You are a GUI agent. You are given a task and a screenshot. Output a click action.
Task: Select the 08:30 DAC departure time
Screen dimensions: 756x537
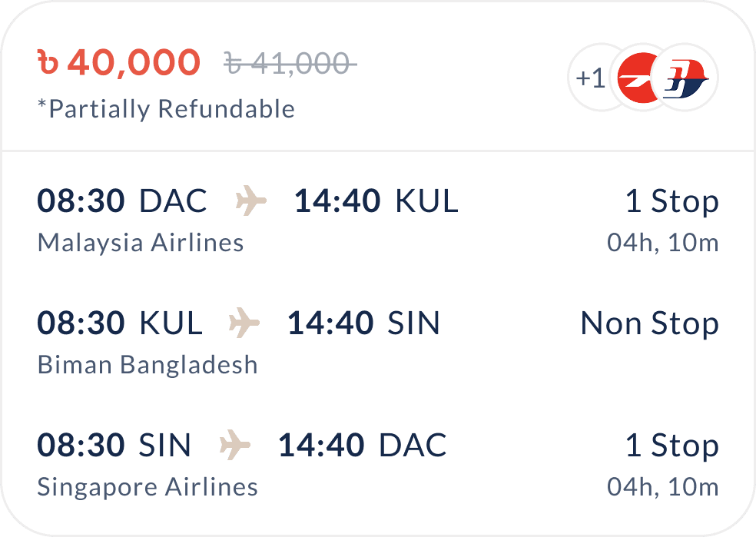[x=122, y=201]
